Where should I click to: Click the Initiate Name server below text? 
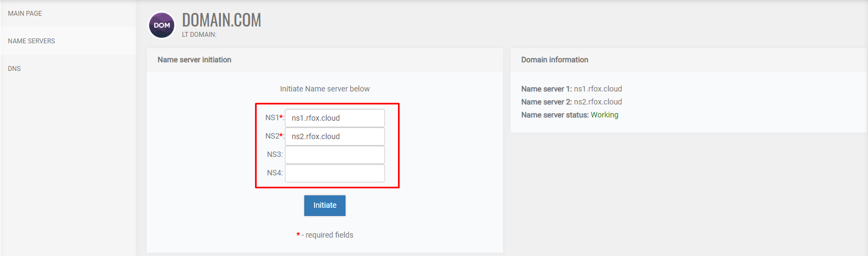click(x=325, y=89)
